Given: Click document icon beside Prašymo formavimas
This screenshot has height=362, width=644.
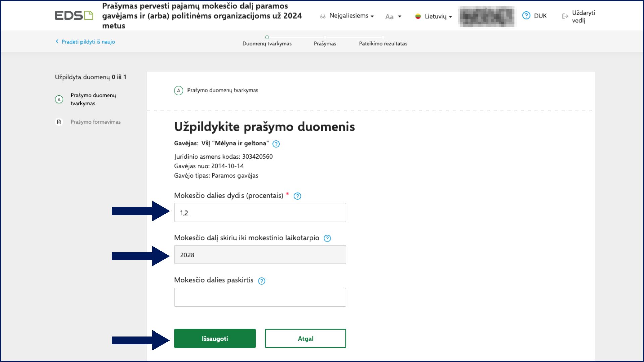Looking at the screenshot, I should point(59,122).
